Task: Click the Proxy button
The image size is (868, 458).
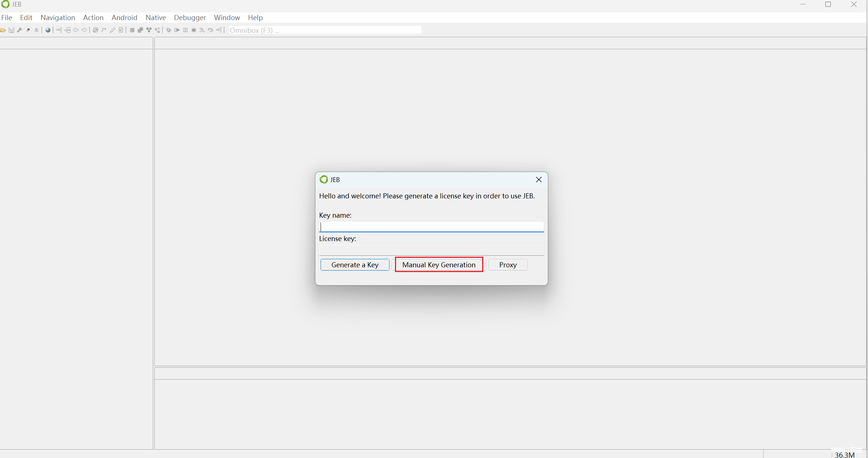Action: [508, 265]
